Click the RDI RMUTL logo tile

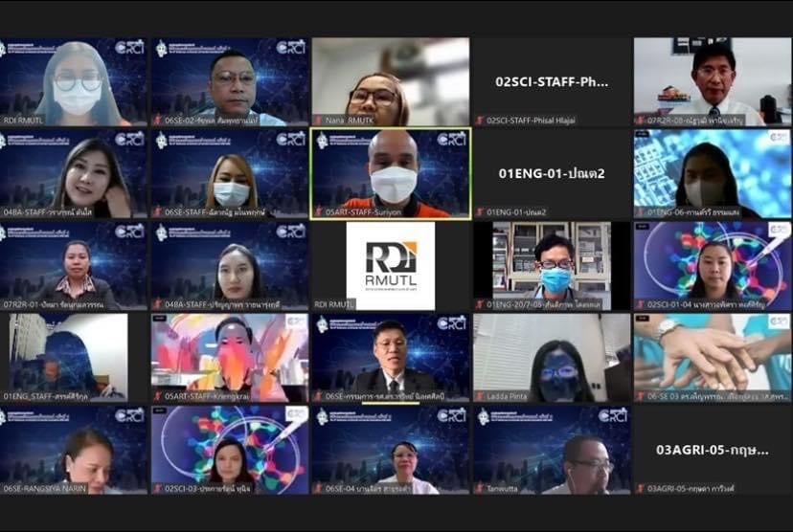[391, 263]
